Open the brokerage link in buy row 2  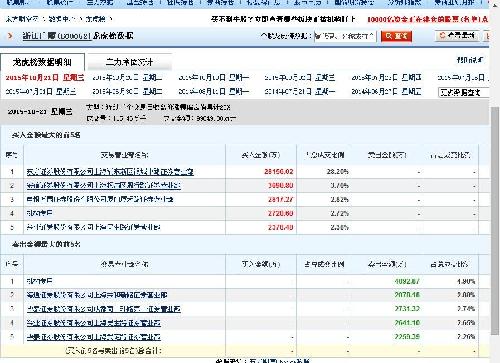point(104,186)
